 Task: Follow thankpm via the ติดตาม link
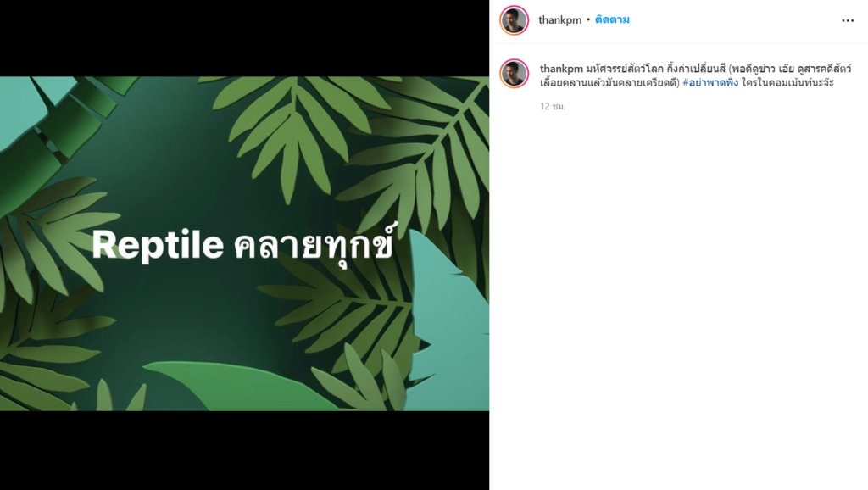click(x=612, y=20)
